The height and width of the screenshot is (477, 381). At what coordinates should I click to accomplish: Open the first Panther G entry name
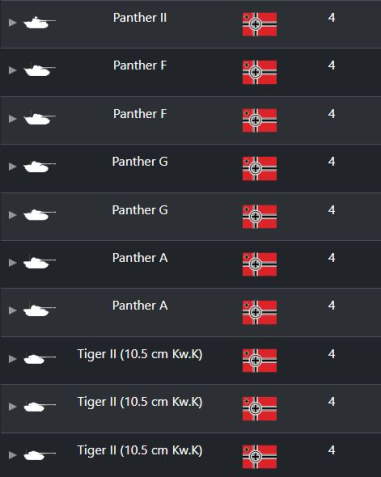point(140,162)
